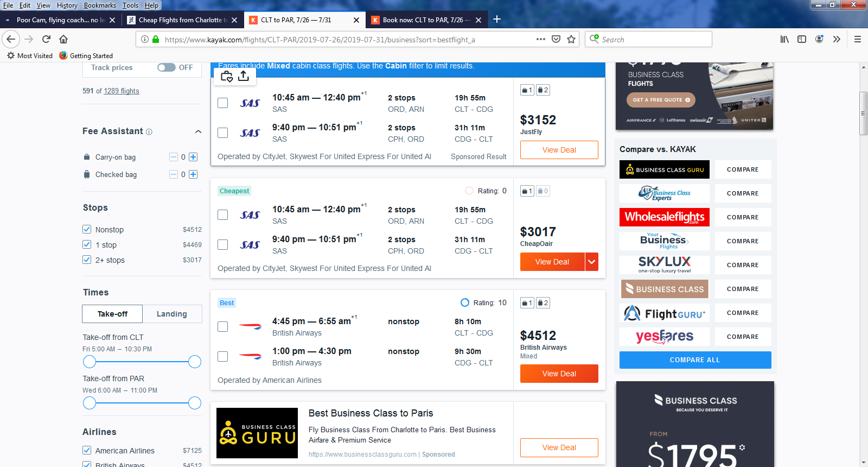Open the Tools menu

pyautogui.click(x=130, y=5)
